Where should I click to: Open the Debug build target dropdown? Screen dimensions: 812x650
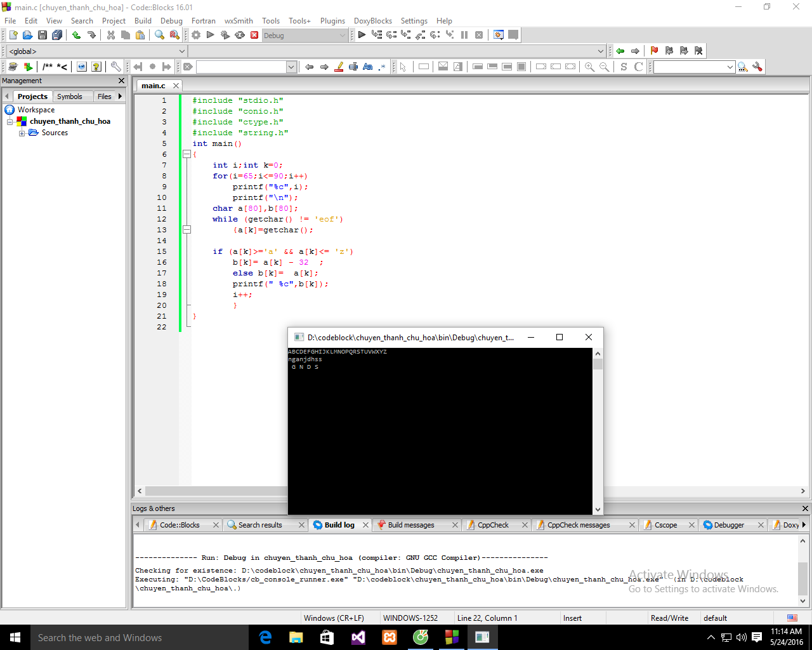pos(305,36)
